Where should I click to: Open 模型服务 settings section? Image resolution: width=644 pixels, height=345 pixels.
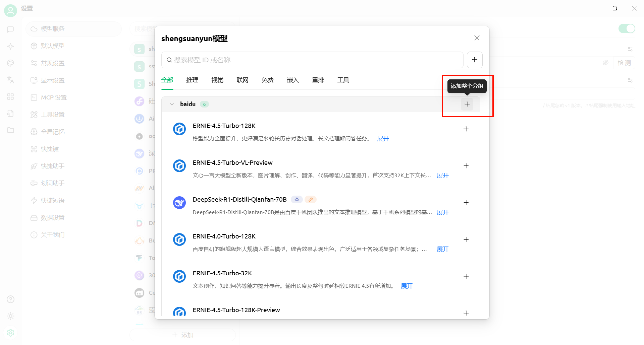(x=73, y=29)
